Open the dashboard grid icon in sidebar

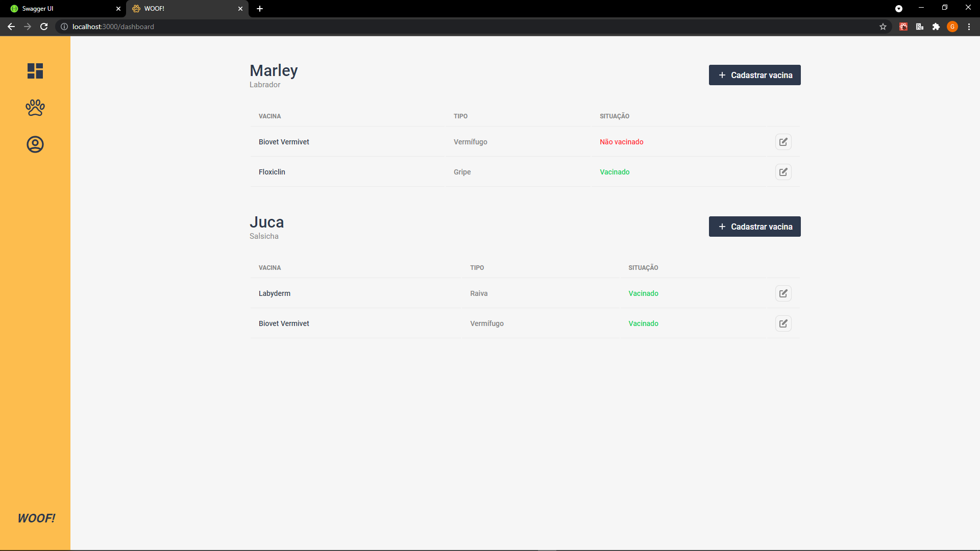(x=35, y=71)
